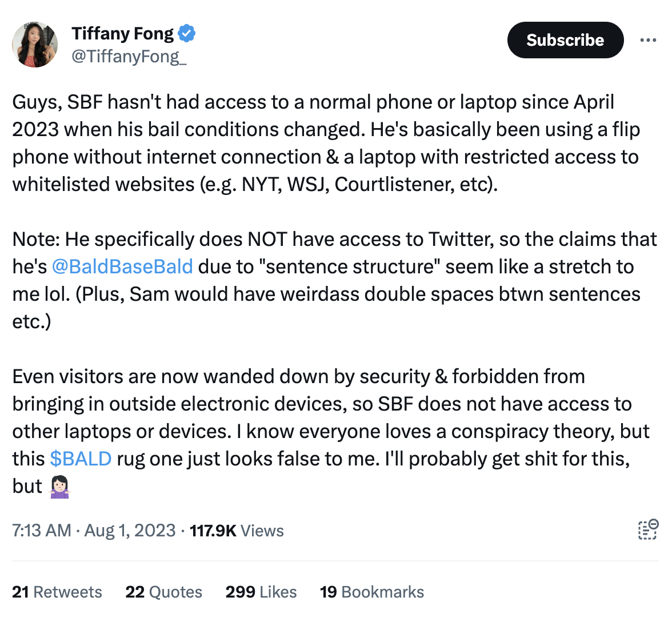Follow the @BaldBaseBald mention link
The width and height of the screenshot is (672, 621).
[x=122, y=266]
